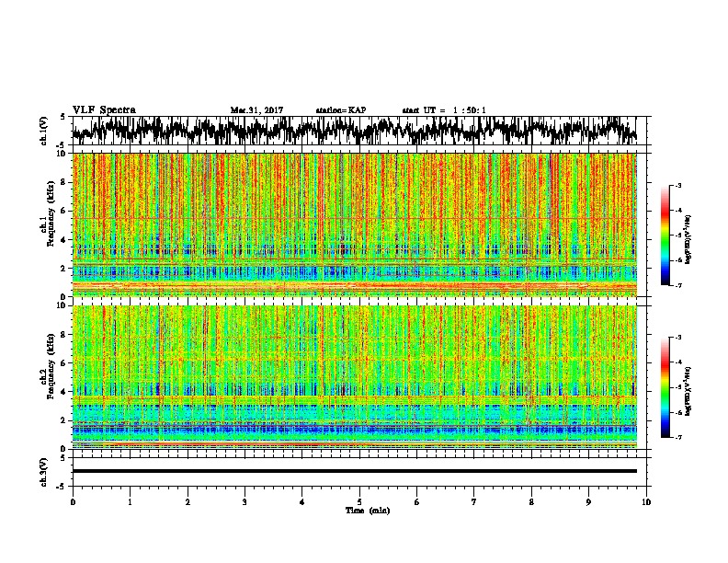Viewport: 728px width, 563px height.
Task: Click the "5" tick on the time axis
Action: coord(359,502)
